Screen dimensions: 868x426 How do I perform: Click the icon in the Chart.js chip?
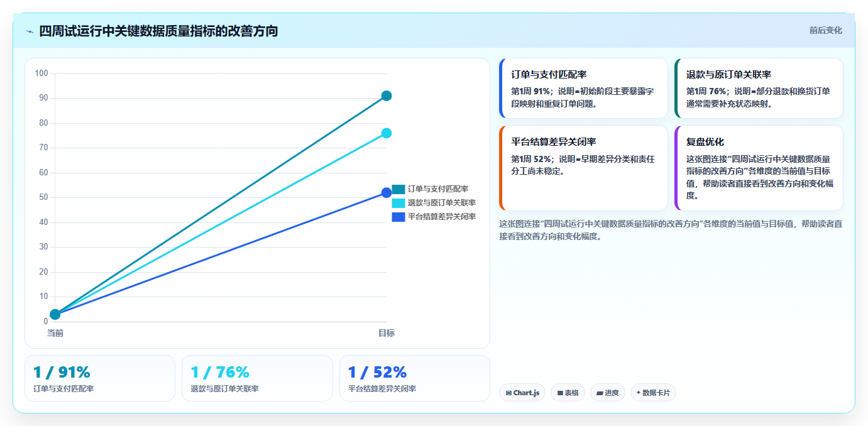[508, 393]
